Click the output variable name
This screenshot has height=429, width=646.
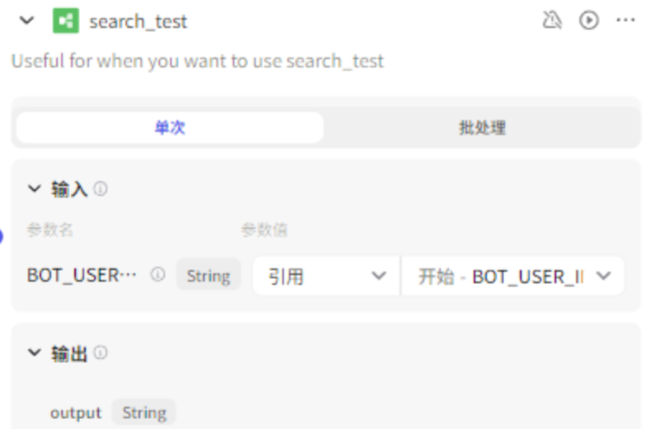[76, 412]
